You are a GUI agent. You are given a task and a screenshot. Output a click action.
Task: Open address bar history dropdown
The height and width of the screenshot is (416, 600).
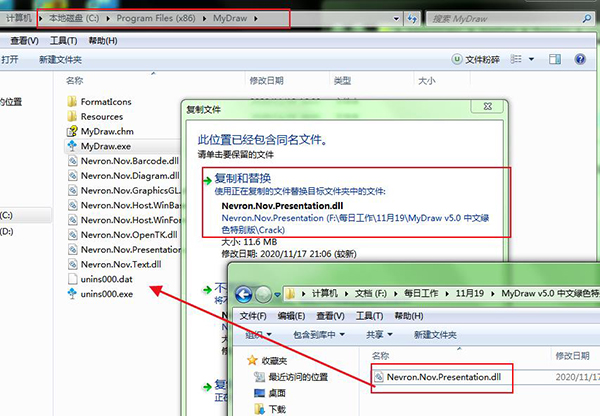(x=396, y=18)
